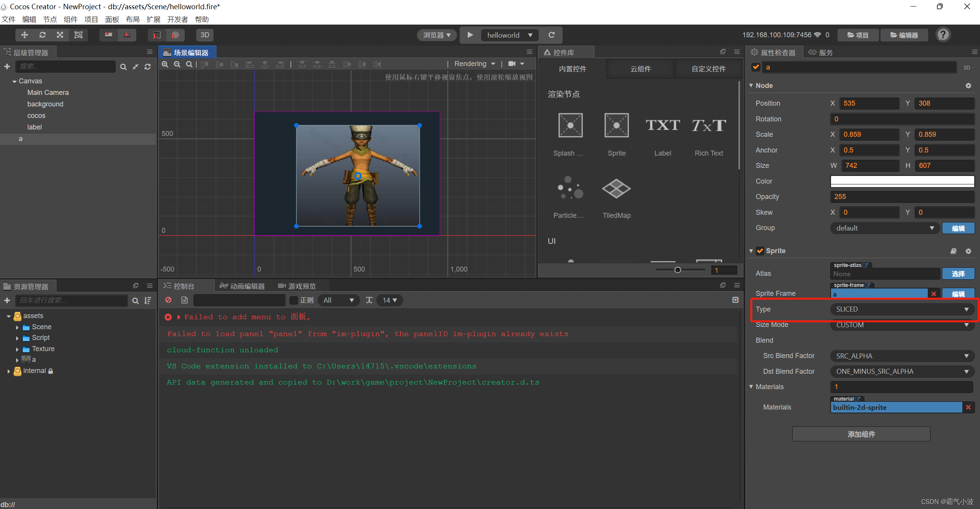Image resolution: width=980 pixels, height=509 pixels.
Task: Open Rendering mode dropdown in scene editor
Action: [x=475, y=64]
